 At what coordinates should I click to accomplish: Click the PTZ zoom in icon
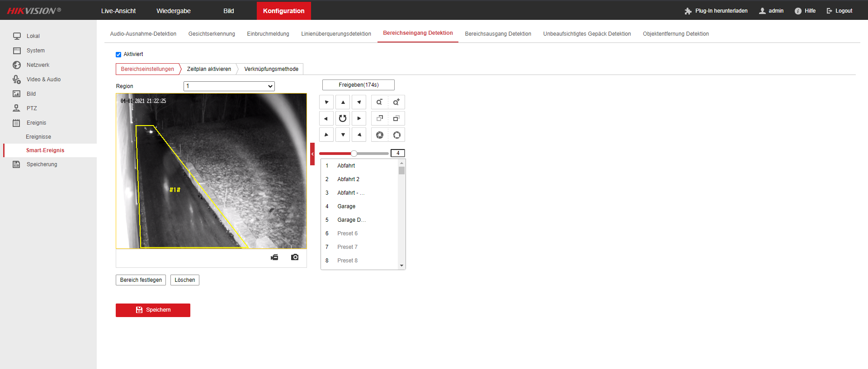pyautogui.click(x=396, y=102)
